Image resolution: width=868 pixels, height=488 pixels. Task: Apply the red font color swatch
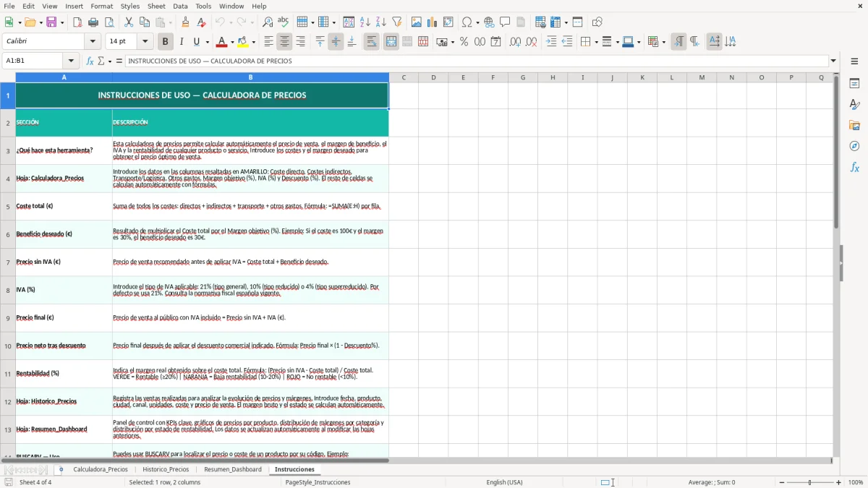(221, 42)
